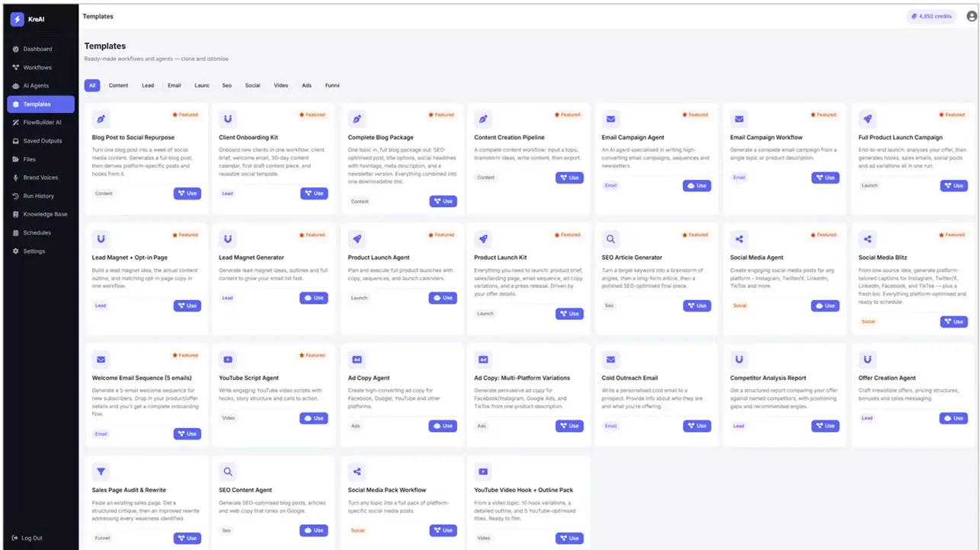
Task: Click the magnet icon on Client Onboarding Kit
Action: [227, 120]
